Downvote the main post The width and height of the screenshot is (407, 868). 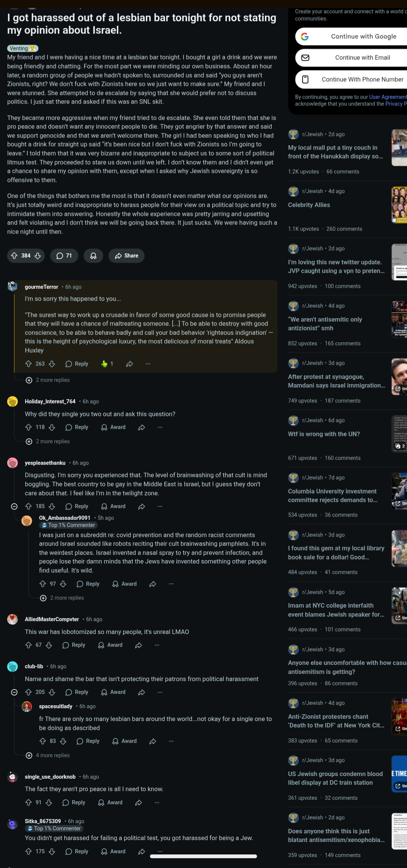(x=38, y=256)
